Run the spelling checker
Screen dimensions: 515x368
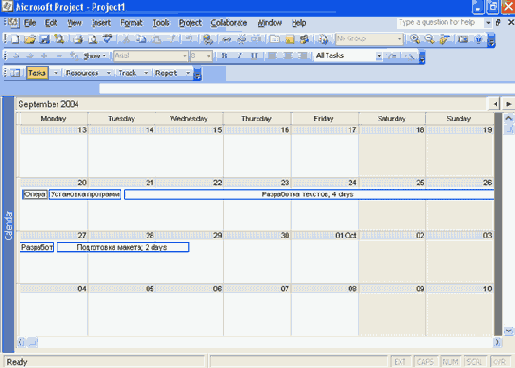pos(108,39)
